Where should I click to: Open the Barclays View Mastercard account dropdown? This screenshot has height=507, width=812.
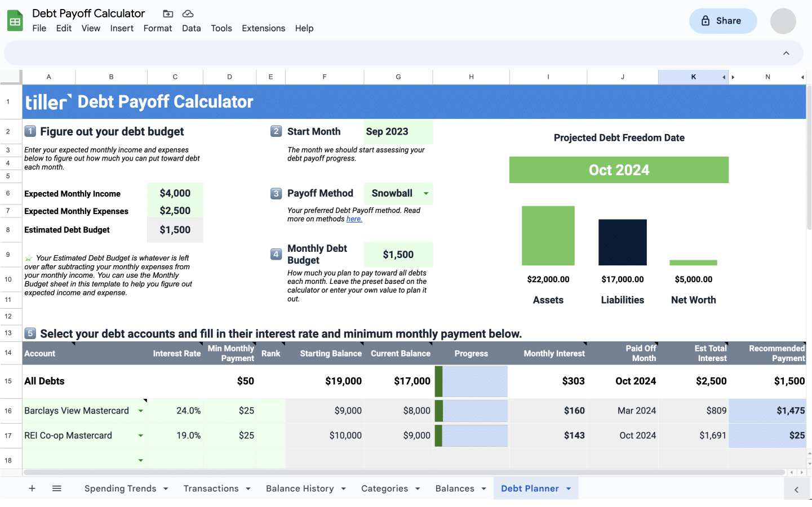tap(141, 411)
